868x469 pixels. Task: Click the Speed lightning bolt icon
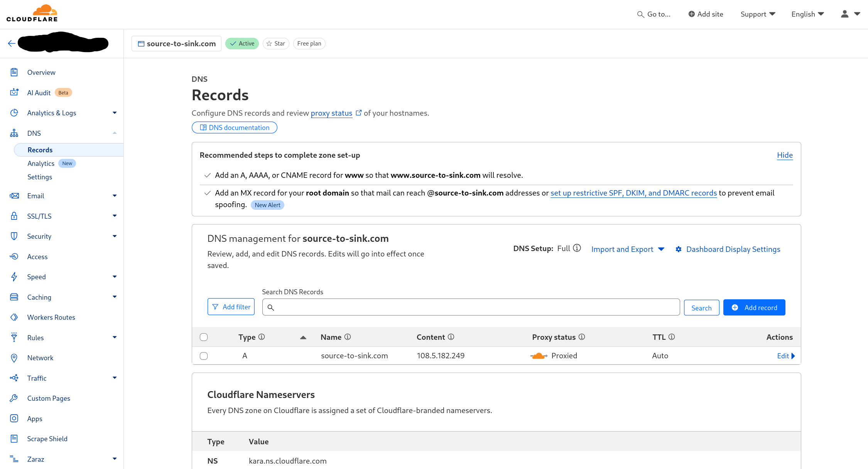14,277
